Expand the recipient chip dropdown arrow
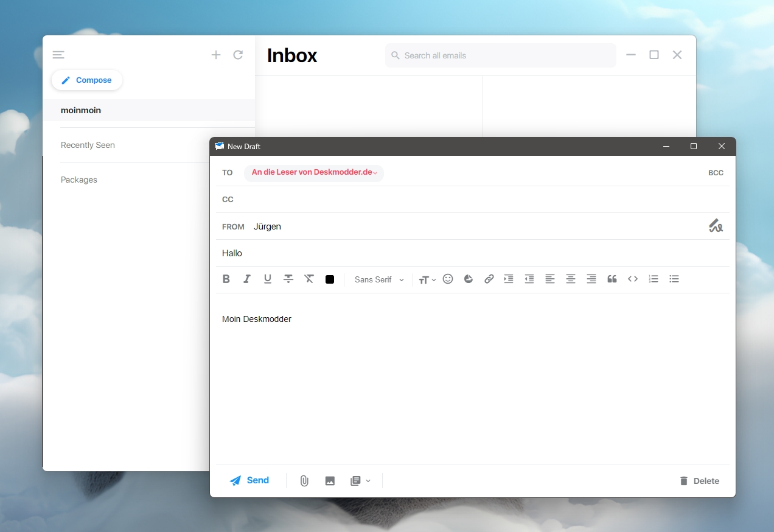 [375, 173]
